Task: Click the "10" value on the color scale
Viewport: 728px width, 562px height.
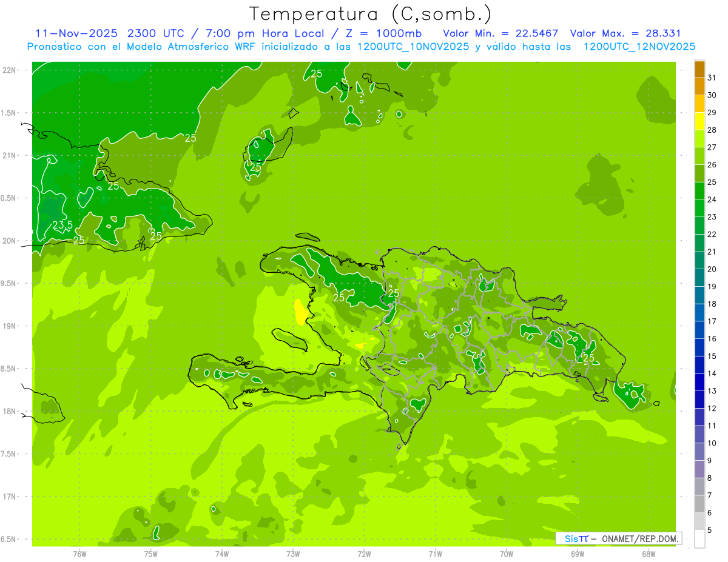Action: coord(712,443)
